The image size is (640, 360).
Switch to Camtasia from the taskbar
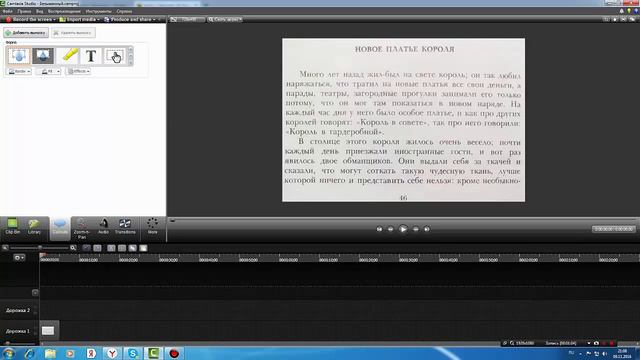[x=153, y=353]
